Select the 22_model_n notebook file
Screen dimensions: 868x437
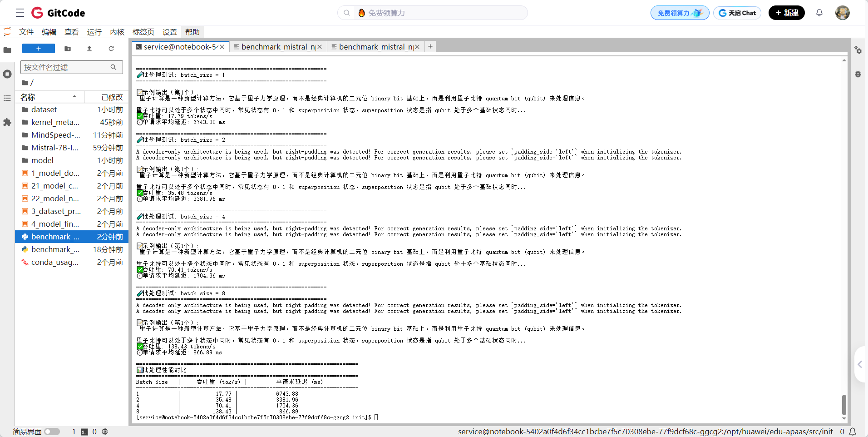tap(73, 199)
